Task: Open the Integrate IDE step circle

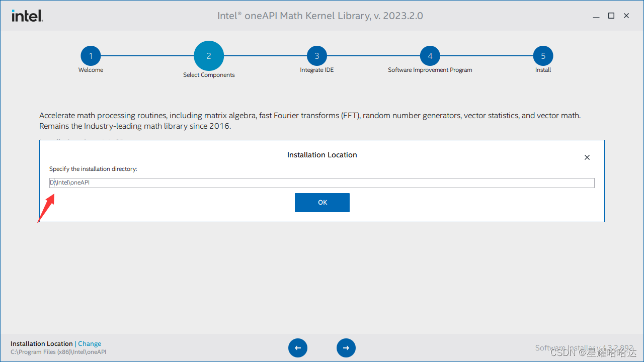Action: (316, 56)
